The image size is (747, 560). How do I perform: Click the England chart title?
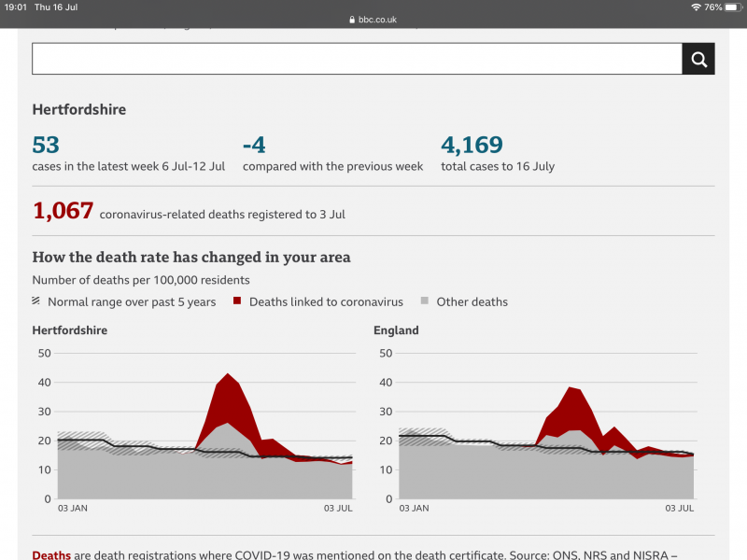click(396, 330)
